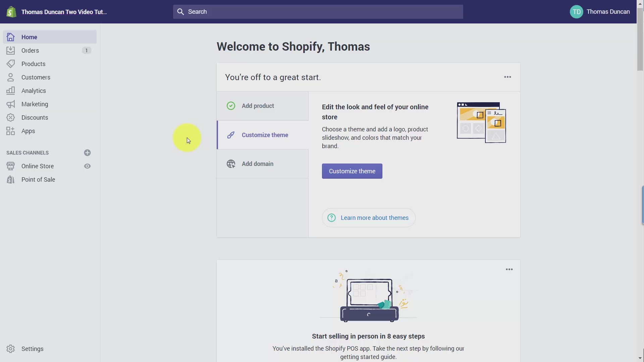The height and width of the screenshot is (362, 644).
Task: Click the TD avatar circle
Action: point(577,12)
